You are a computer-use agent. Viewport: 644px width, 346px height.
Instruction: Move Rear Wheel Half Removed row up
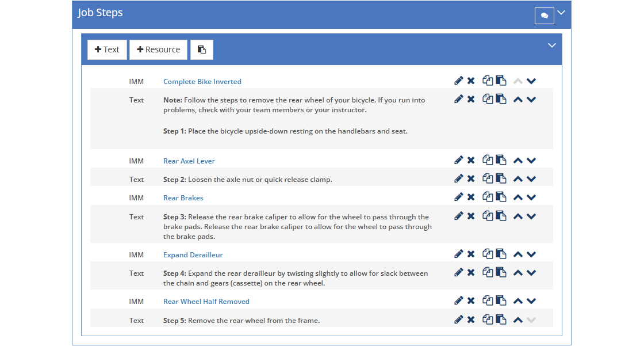pos(518,301)
